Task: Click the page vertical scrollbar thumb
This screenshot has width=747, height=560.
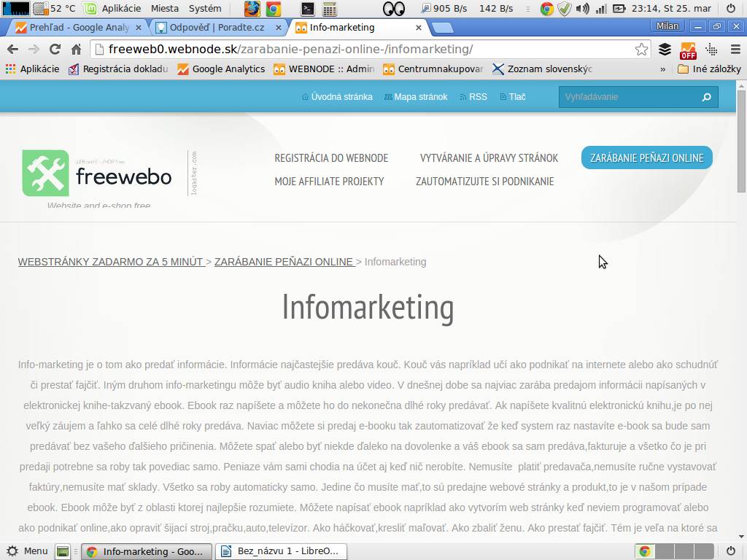Action: (741, 141)
